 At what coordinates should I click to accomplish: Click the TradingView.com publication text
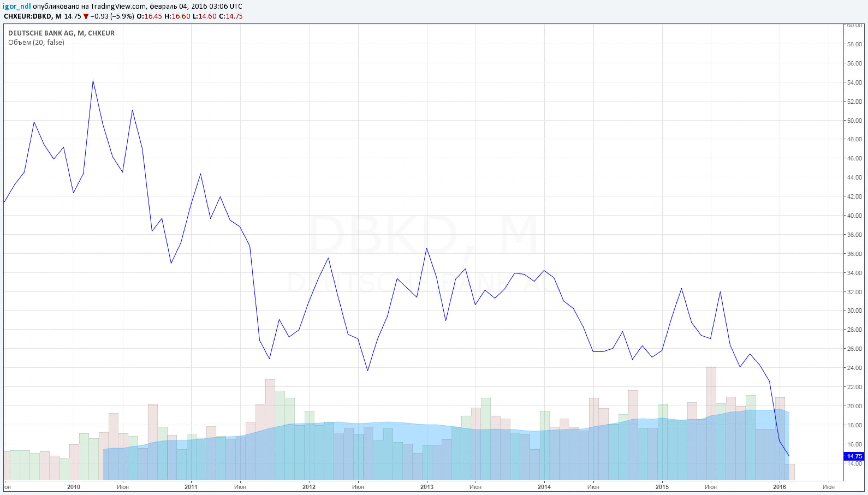click(118, 6)
